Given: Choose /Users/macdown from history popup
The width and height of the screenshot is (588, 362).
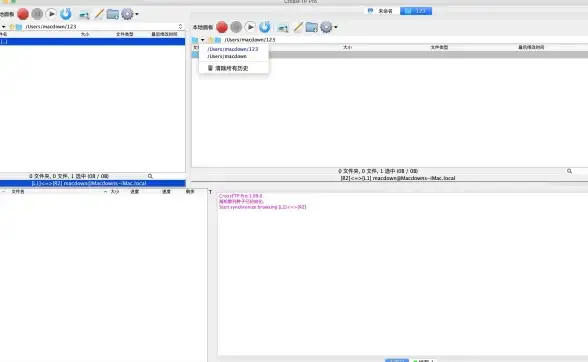Looking at the screenshot, I should click(227, 56).
